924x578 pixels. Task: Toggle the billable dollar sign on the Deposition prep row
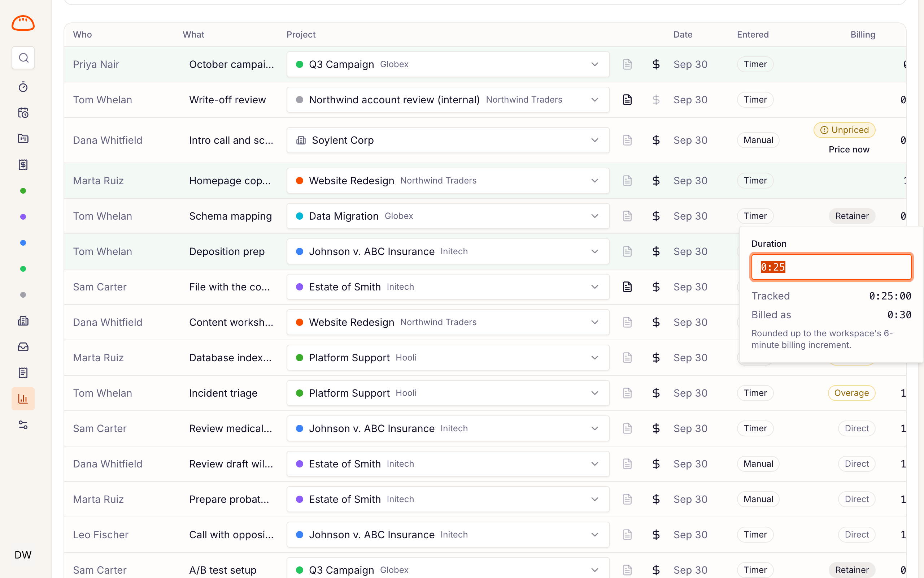click(x=656, y=251)
